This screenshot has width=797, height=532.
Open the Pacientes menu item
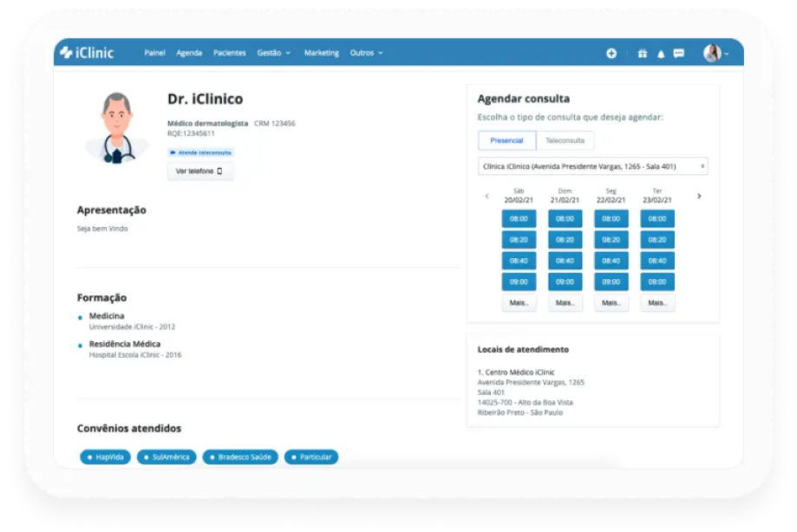click(230, 53)
